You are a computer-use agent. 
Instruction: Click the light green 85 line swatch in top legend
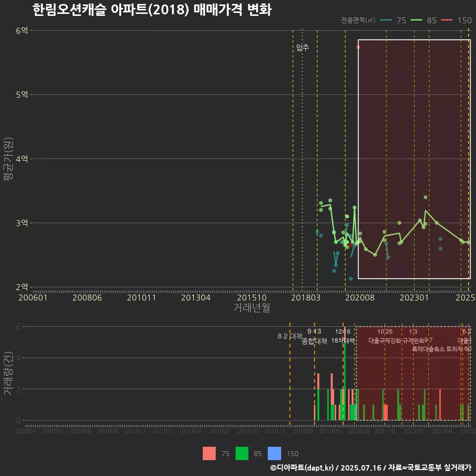[416, 20]
